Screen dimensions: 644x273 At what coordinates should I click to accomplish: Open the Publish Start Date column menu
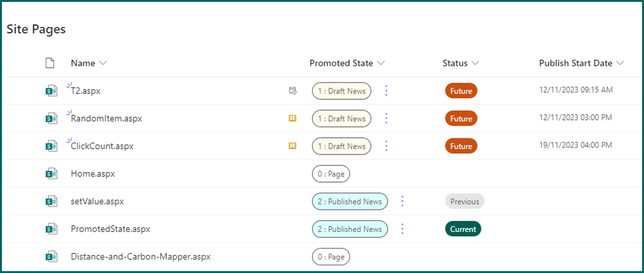tap(620, 63)
